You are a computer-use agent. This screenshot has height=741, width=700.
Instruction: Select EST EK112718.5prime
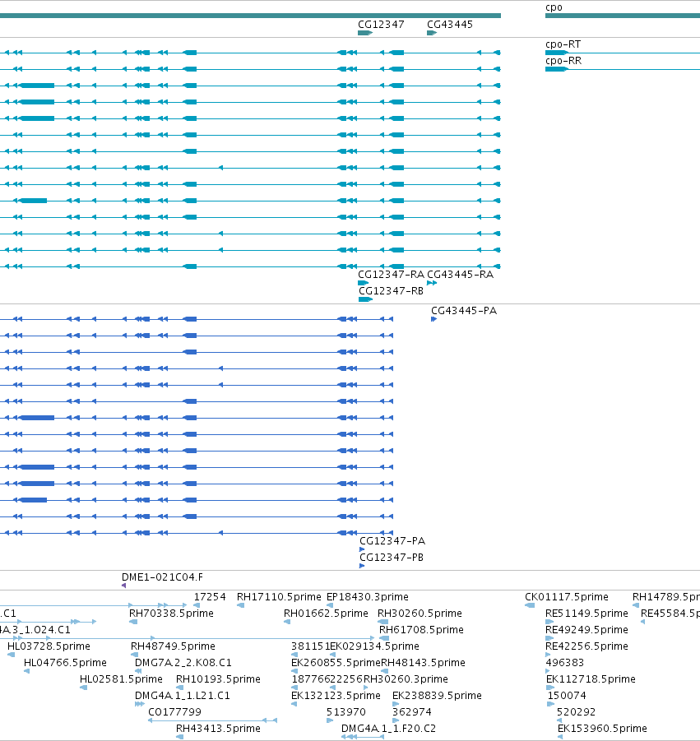pyautogui.click(x=591, y=679)
